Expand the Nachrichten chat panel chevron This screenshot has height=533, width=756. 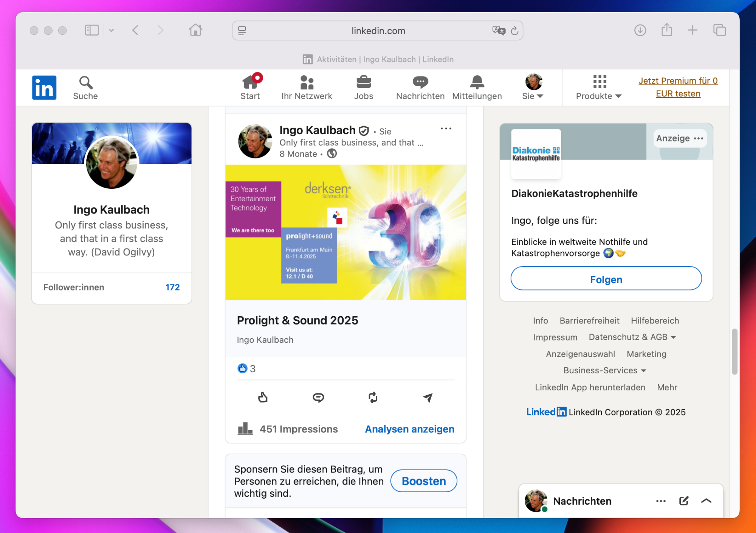pyautogui.click(x=706, y=501)
